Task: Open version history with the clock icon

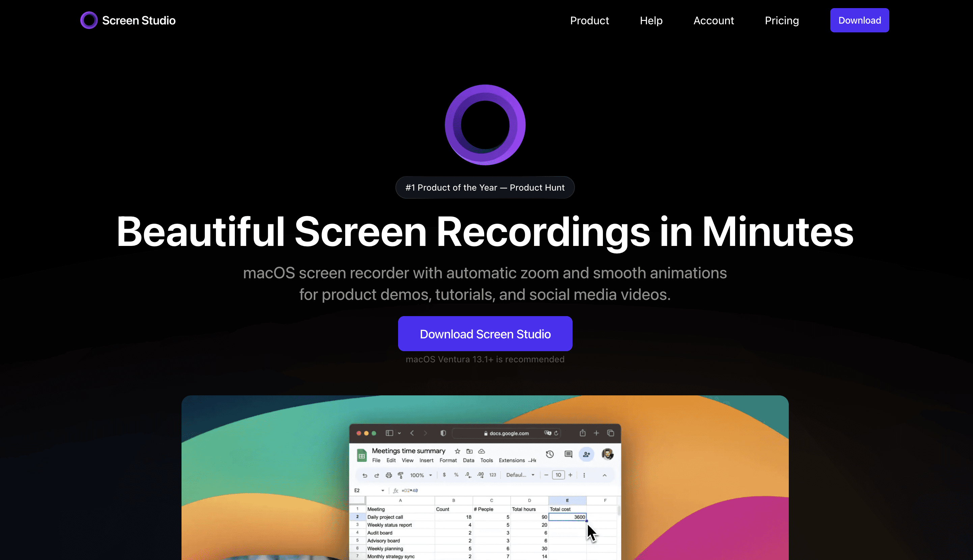Action: coord(550,454)
